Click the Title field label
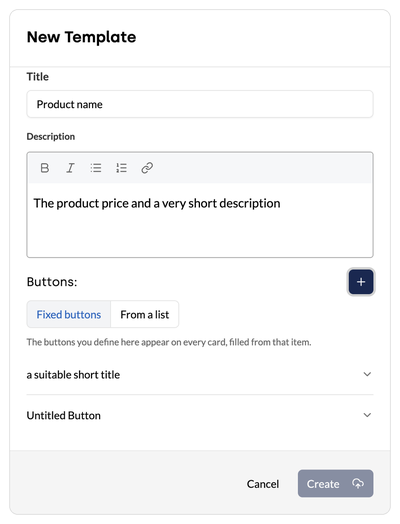400x524 pixels. pyautogui.click(x=38, y=77)
